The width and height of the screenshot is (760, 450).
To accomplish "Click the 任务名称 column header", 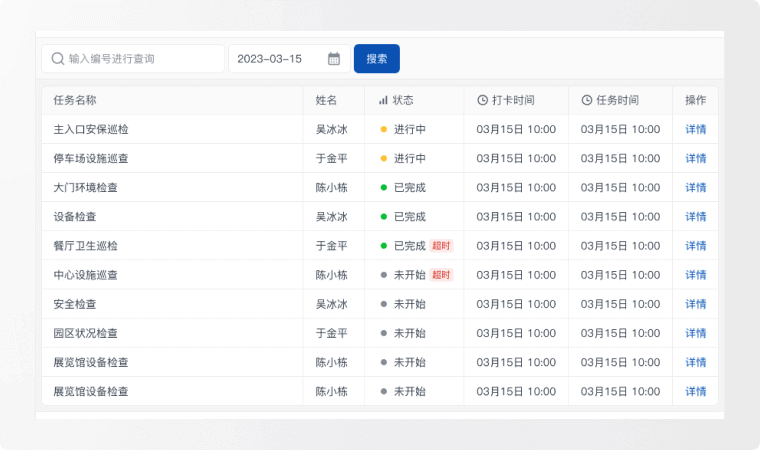I will tap(75, 100).
